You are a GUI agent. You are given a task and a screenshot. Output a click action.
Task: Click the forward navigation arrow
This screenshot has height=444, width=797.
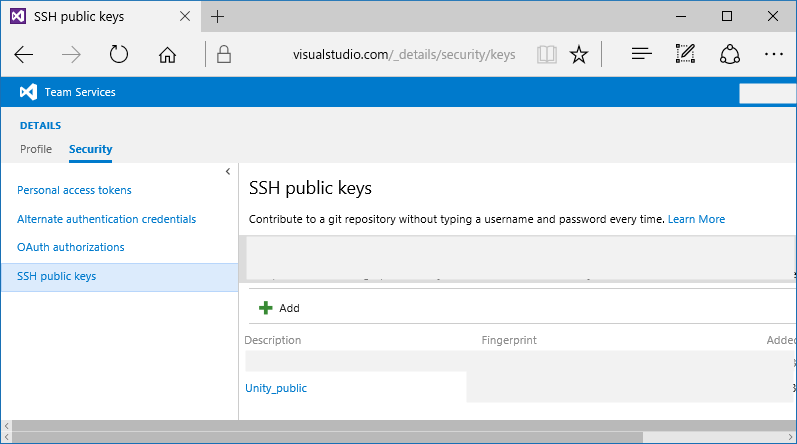pyautogui.click(x=71, y=54)
